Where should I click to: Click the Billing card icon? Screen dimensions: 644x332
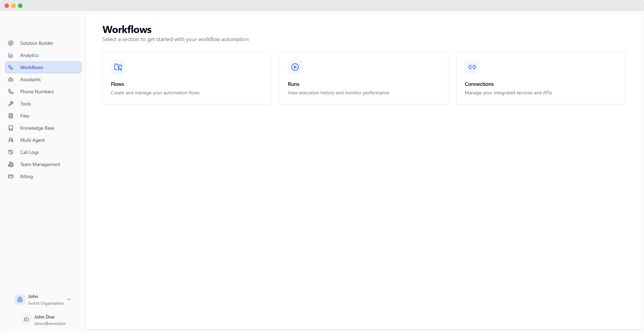click(11, 176)
